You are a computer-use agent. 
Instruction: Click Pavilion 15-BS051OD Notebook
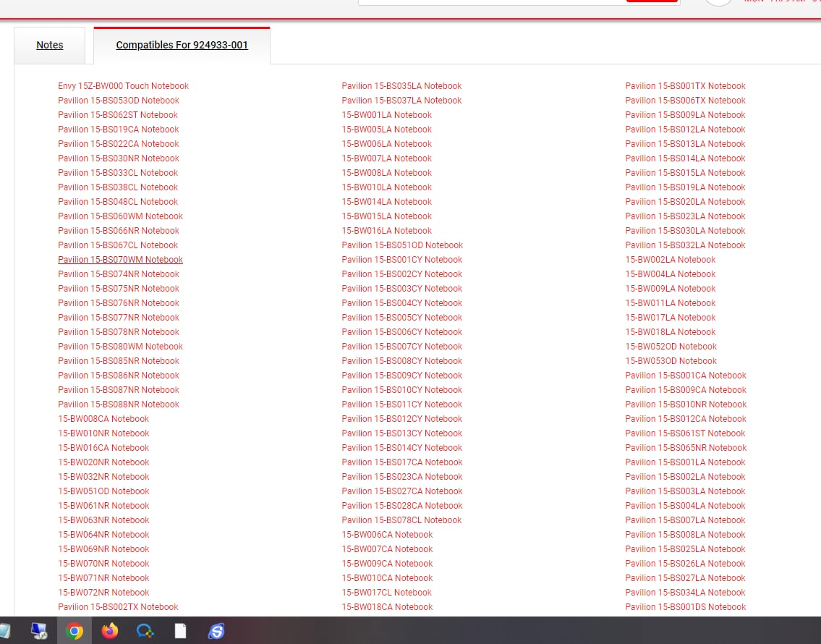[x=402, y=245]
